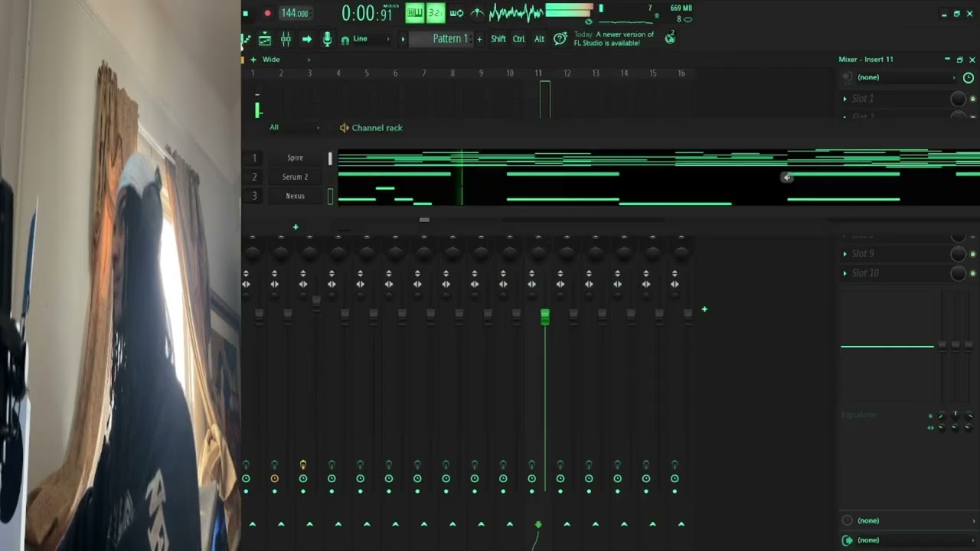Click the Slot 1 mix level knob
Image resolution: width=980 pixels, height=551 pixels.
pyautogui.click(x=958, y=99)
